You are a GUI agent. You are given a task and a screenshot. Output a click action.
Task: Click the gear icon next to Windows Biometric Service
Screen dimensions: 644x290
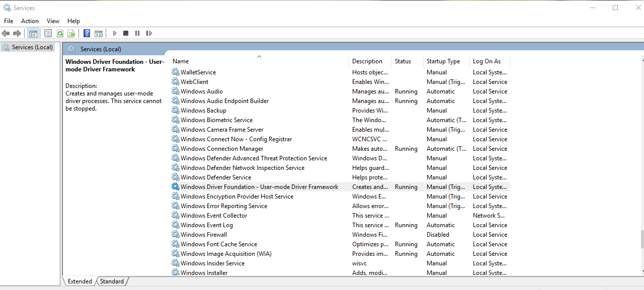point(175,120)
